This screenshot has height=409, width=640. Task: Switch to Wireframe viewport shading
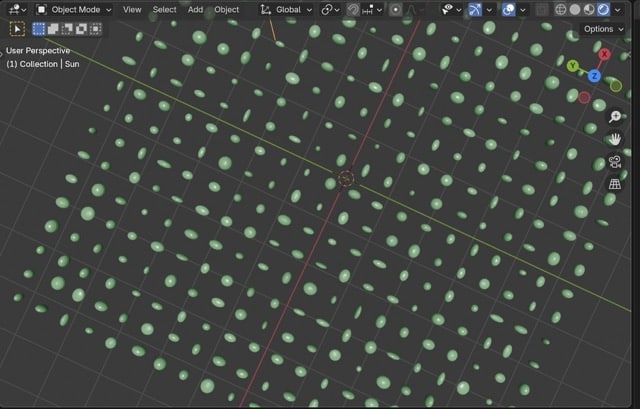pos(561,9)
